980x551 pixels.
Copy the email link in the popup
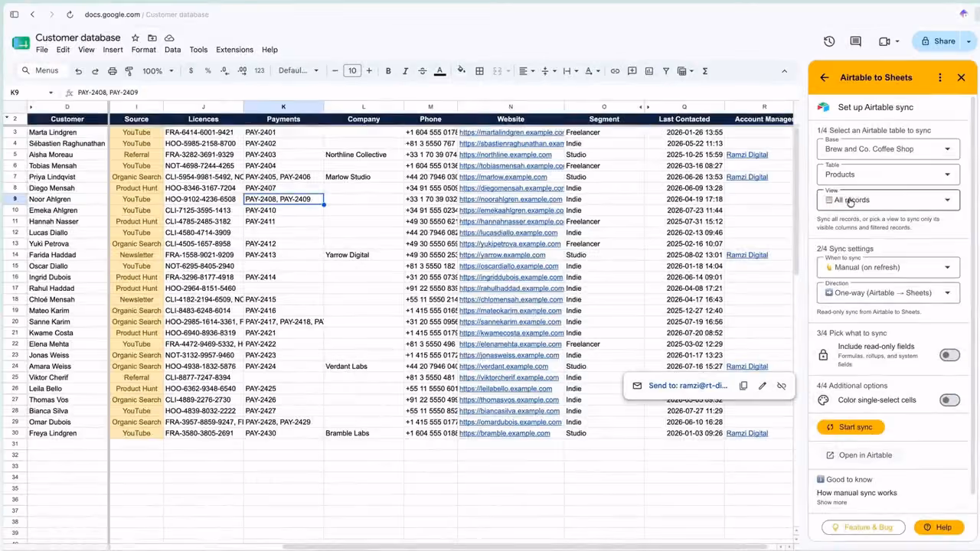(743, 386)
